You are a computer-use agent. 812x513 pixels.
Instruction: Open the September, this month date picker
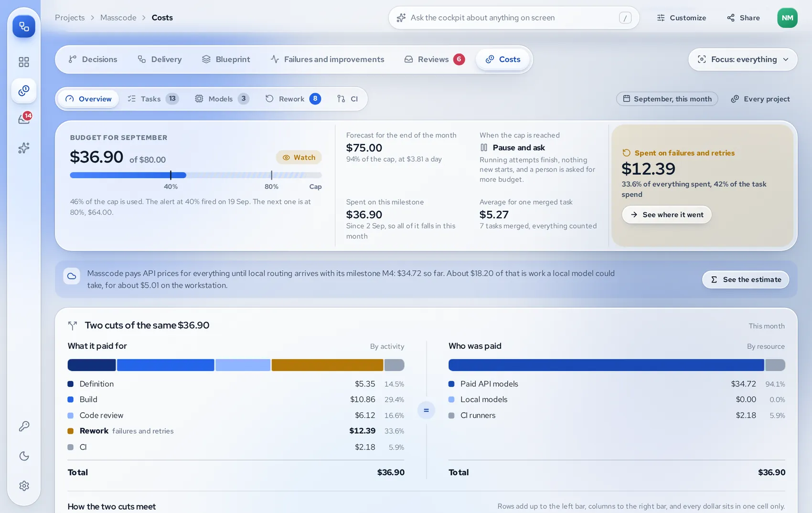(667, 99)
